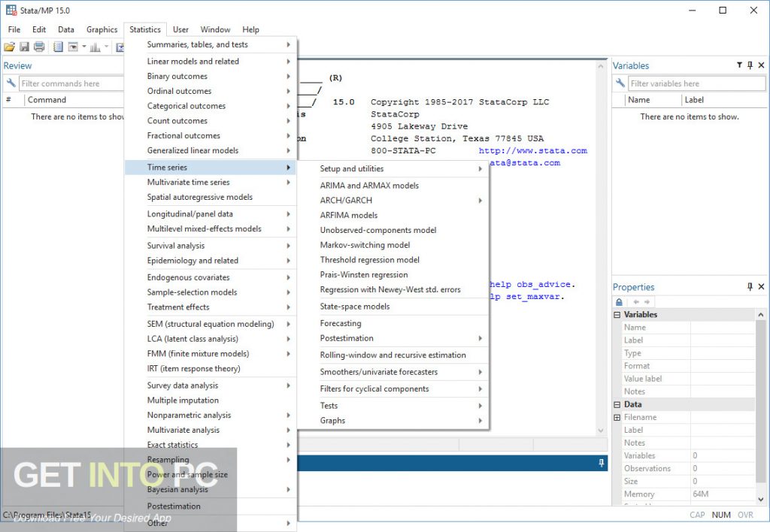770x532 pixels.
Task: Open the Graphics menu
Action: point(102,29)
